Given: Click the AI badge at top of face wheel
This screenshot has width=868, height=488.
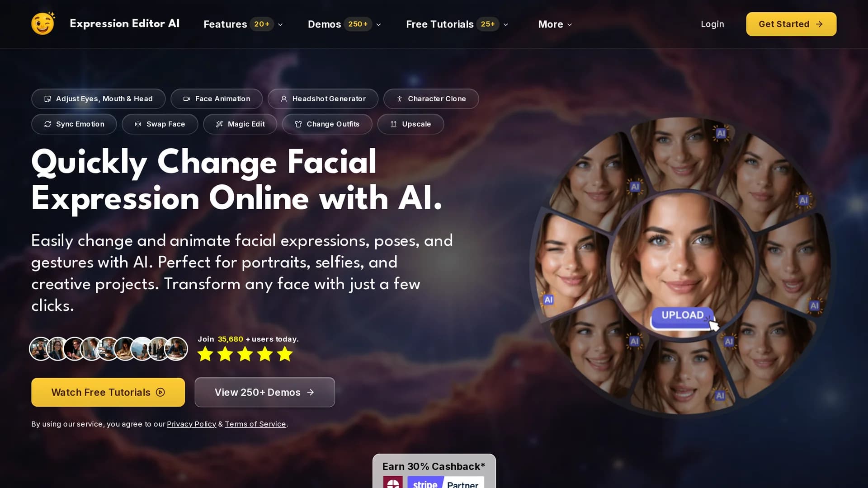Looking at the screenshot, I should click(x=721, y=133).
